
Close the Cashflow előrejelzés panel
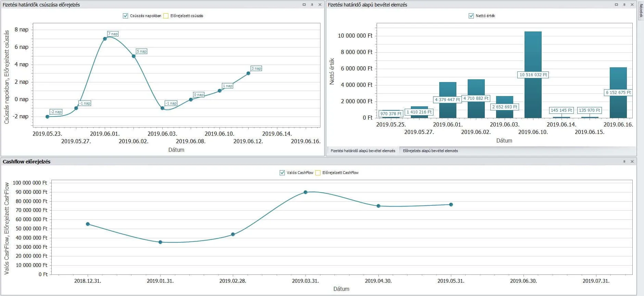point(632,162)
